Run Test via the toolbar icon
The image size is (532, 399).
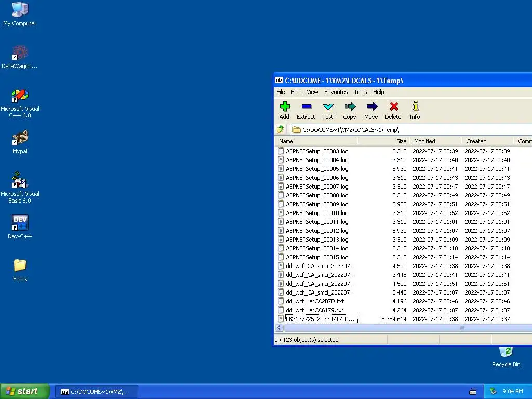(328, 107)
